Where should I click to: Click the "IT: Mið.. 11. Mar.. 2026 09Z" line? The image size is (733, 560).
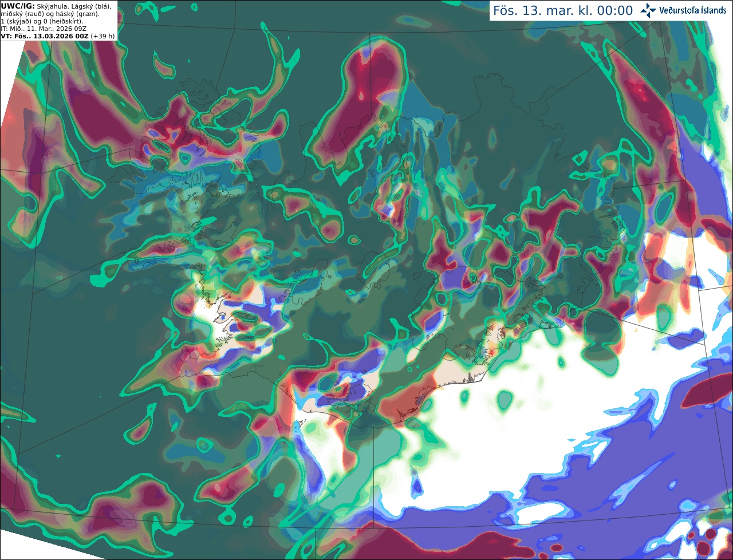coord(44,29)
